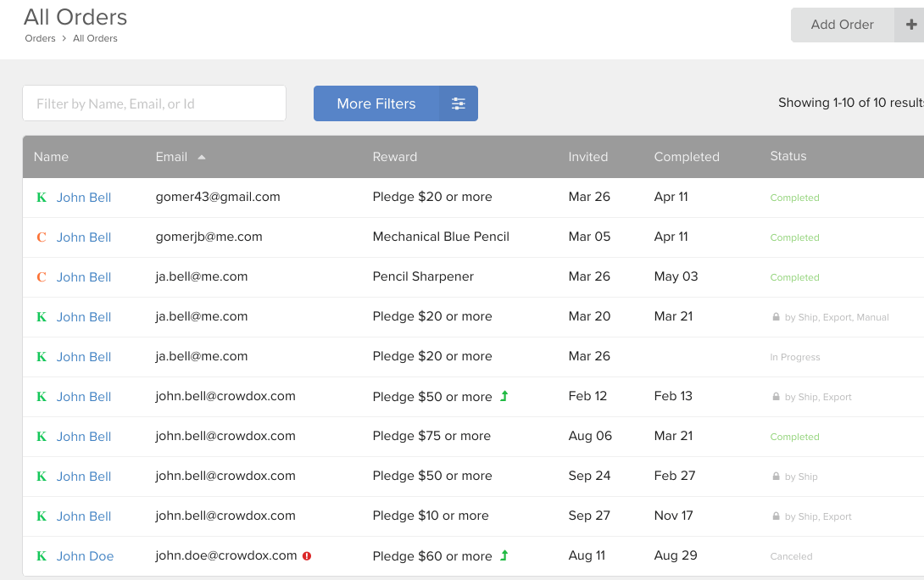Click the 'by Ship' status in Sep 24 row
The width and height of the screenshot is (924, 580).
801,477
